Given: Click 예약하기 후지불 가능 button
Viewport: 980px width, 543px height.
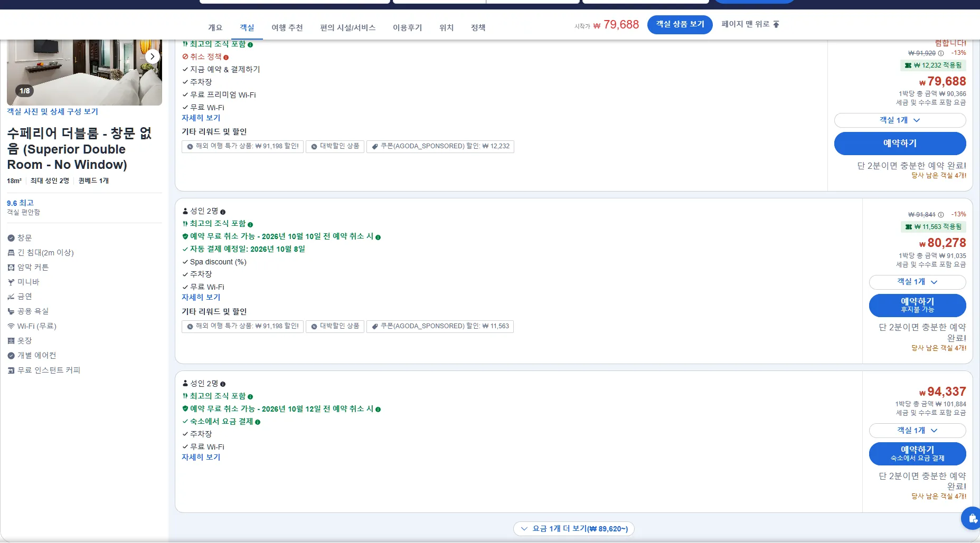Looking at the screenshot, I should click(x=917, y=305).
